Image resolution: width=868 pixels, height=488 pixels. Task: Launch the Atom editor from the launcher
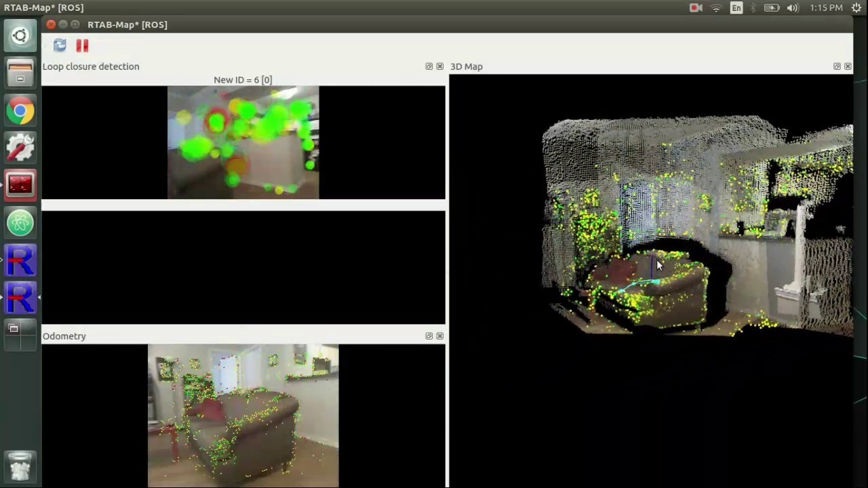pos(20,222)
